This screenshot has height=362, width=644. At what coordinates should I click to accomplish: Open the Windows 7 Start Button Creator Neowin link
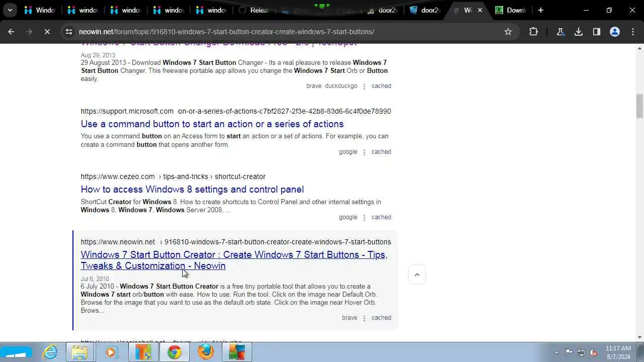click(234, 260)
